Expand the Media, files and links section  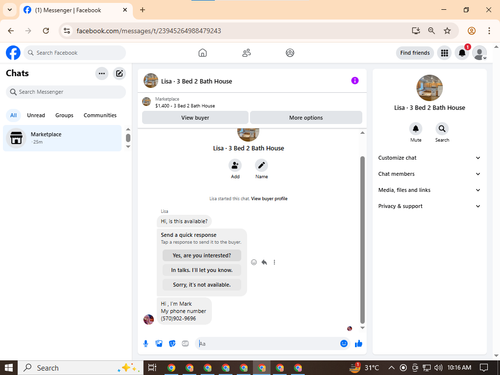point(429,190)
